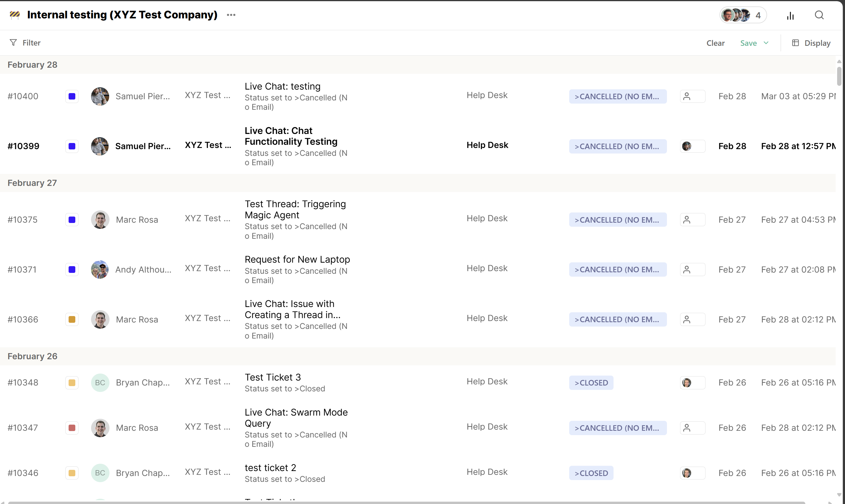Open the members avatar group showing 4
845x504 pixels.
743,15
